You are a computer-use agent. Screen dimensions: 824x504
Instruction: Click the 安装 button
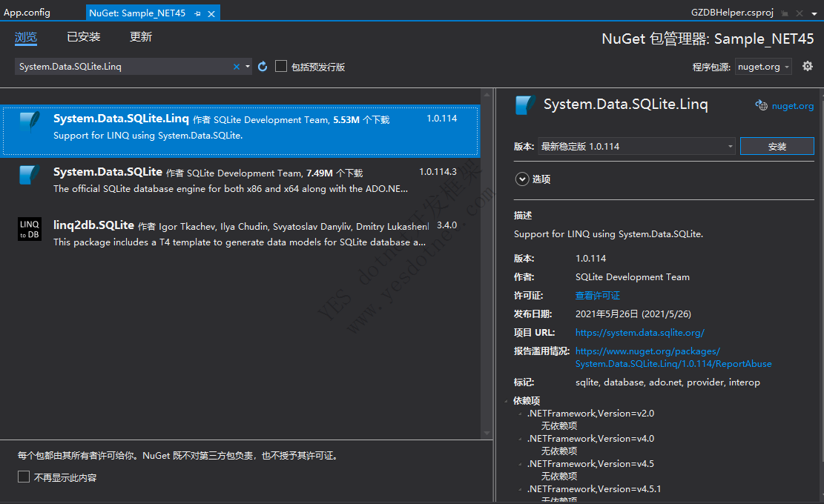tap(777, 147)
